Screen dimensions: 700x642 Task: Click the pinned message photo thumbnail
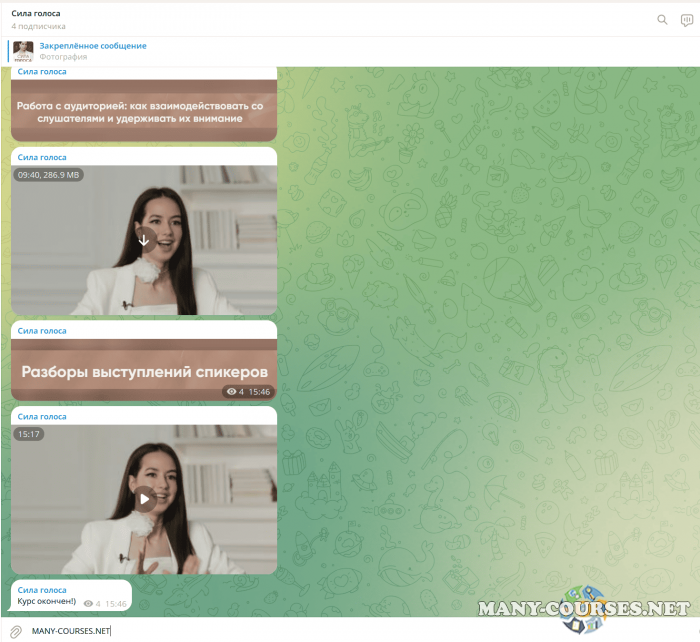(x=23, y=51)
